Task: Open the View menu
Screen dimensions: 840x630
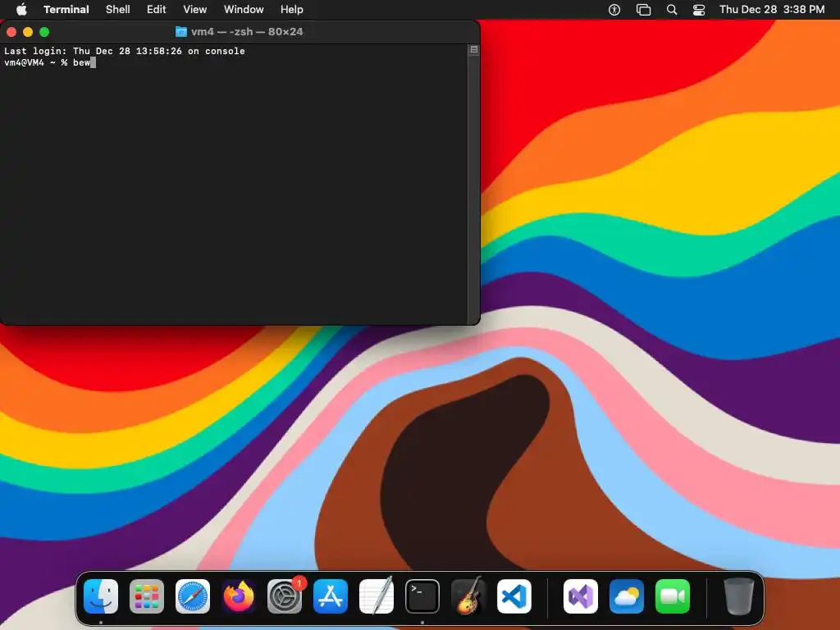Action: [x=195, y=10]
